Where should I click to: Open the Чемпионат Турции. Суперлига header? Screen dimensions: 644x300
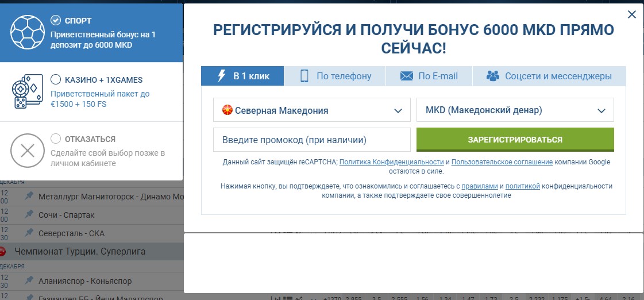click(80, 251)
